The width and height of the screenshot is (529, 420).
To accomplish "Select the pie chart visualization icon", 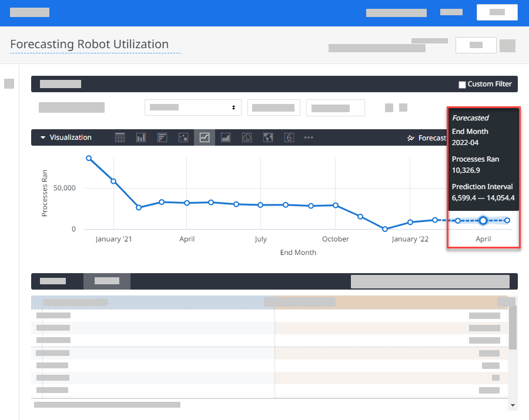I will coord(247,137).
